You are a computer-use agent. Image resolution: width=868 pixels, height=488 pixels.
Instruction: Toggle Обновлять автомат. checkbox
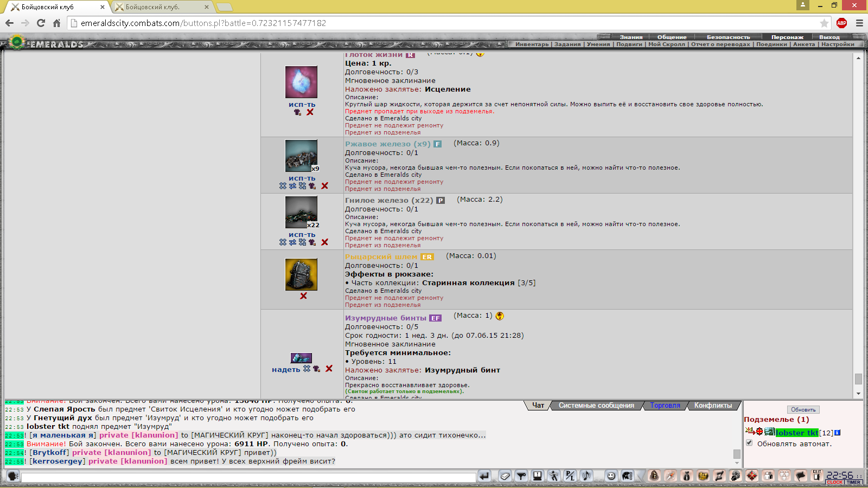(749, 443)
